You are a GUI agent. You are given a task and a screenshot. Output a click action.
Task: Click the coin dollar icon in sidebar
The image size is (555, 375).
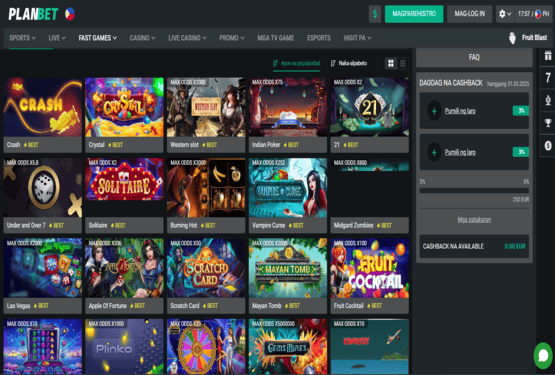[548, 146]
